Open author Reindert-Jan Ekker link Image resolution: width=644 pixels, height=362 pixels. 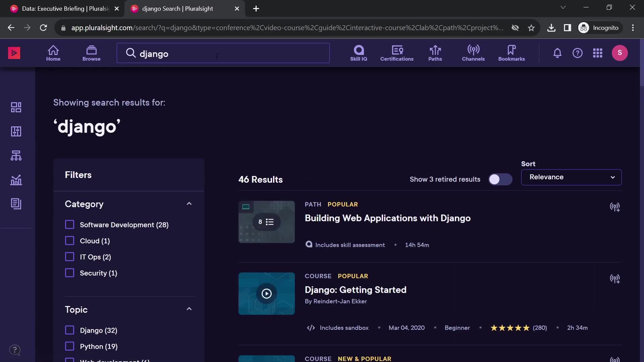pyautogui.click(x=340, y=301)
